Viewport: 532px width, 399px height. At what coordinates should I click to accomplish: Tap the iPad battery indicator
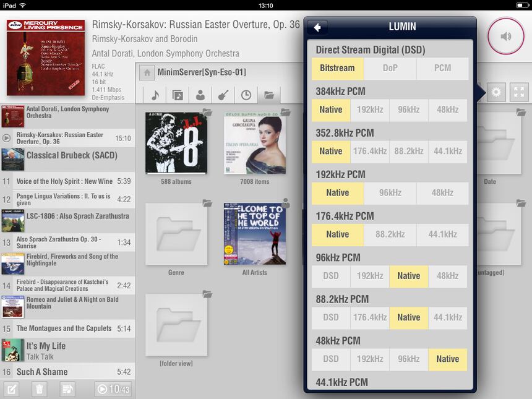click(x=522, y=5)
